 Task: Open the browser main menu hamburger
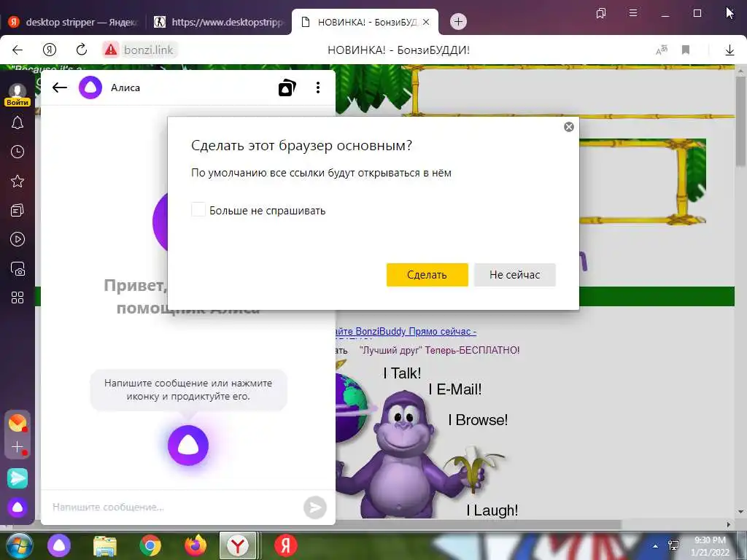click(x=633, y=13)
